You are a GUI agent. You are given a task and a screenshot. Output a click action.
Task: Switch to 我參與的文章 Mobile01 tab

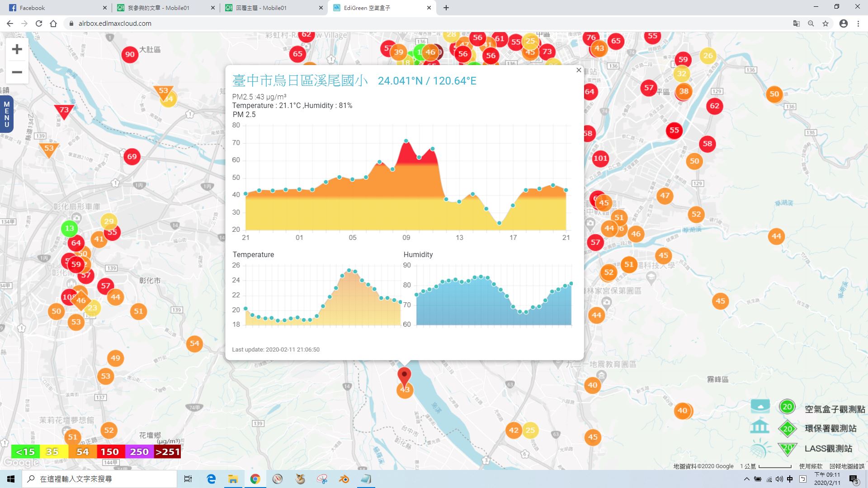(x=165, y=8)
